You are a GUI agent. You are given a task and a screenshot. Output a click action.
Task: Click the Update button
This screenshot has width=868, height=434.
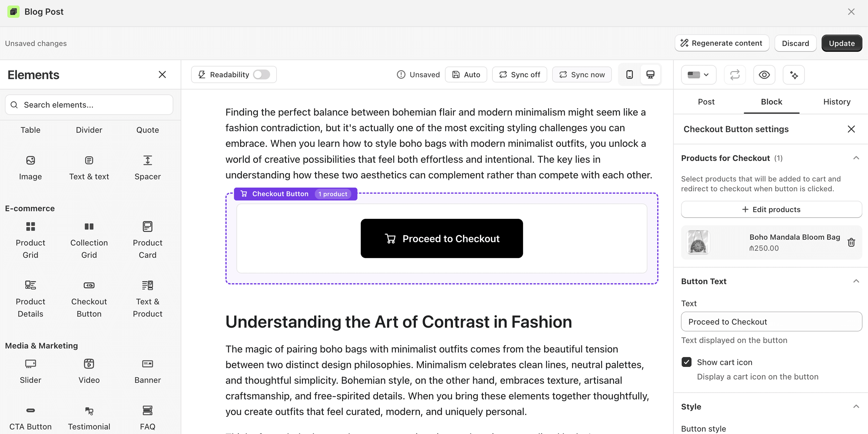click(842, 43)
